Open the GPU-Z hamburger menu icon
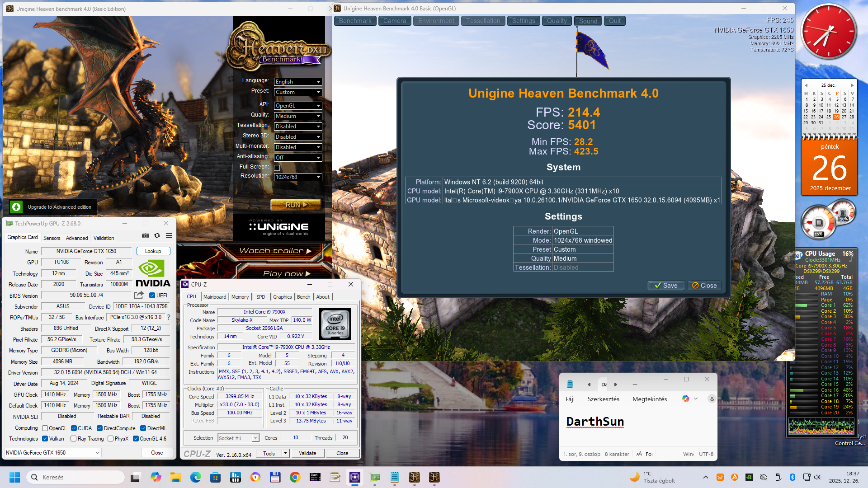868x488 pixels. (169, 235)
